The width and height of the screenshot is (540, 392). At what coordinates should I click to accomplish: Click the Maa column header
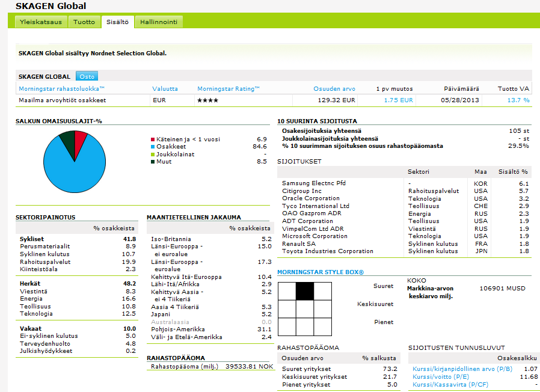(x=480, y=171)
